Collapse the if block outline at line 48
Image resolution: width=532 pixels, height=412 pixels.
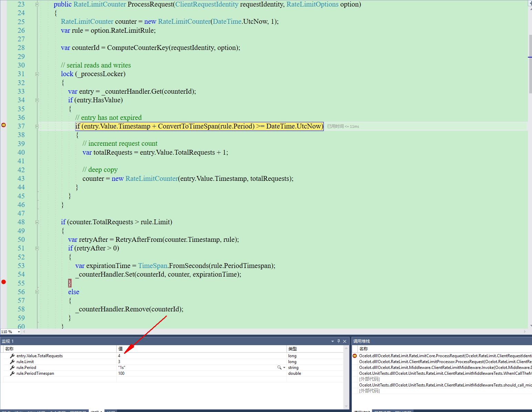pos(37,222)
